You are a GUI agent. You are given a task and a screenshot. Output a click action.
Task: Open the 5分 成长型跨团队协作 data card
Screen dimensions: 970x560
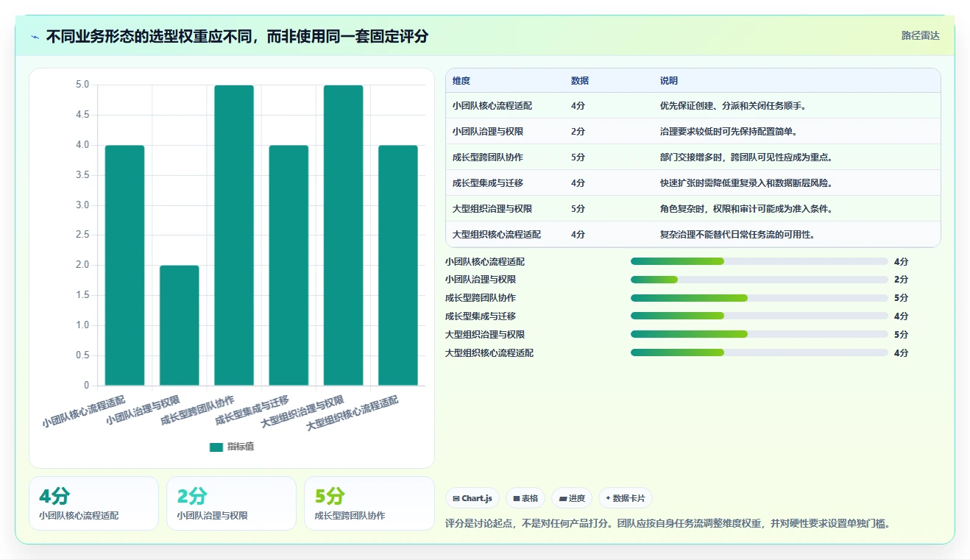(x=369, y=503)
